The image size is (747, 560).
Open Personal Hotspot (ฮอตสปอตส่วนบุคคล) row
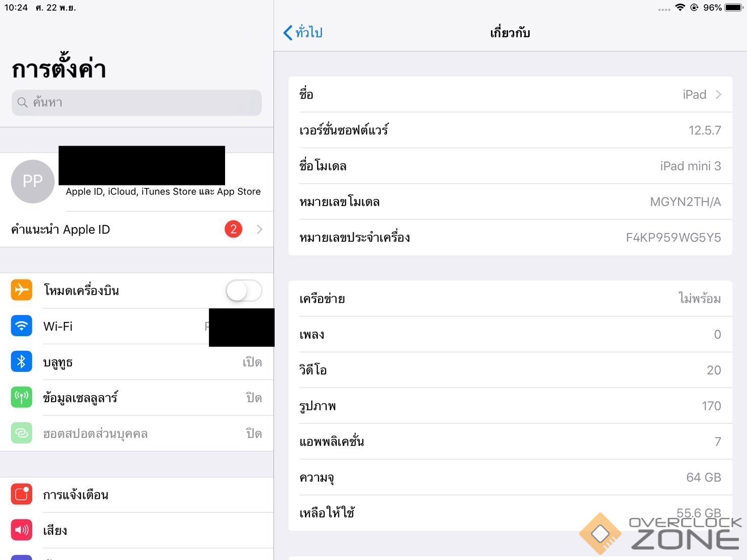point(137,433)
